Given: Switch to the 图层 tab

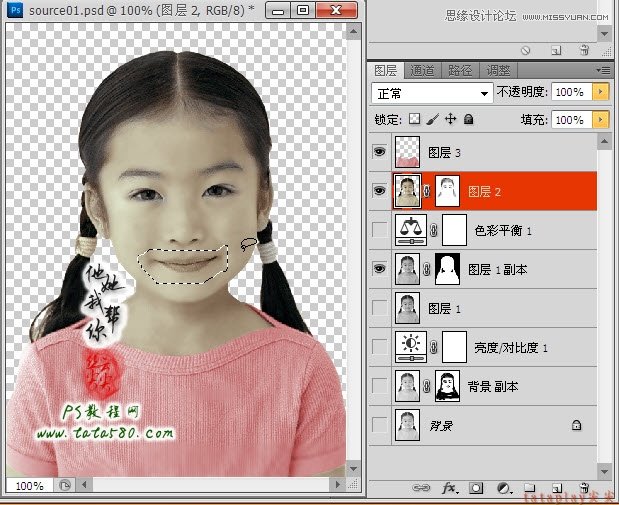Looking at the screenshot, I should point(385,71).
